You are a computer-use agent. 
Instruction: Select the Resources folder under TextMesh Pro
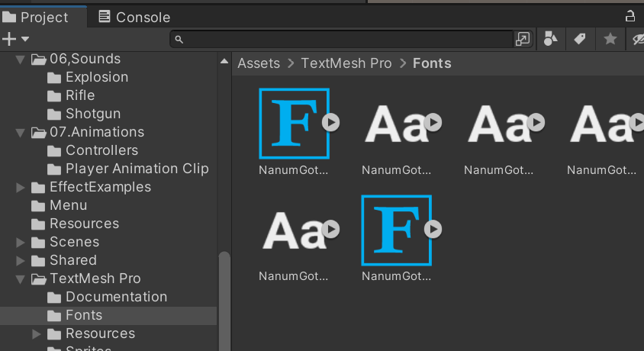point(91,333)
